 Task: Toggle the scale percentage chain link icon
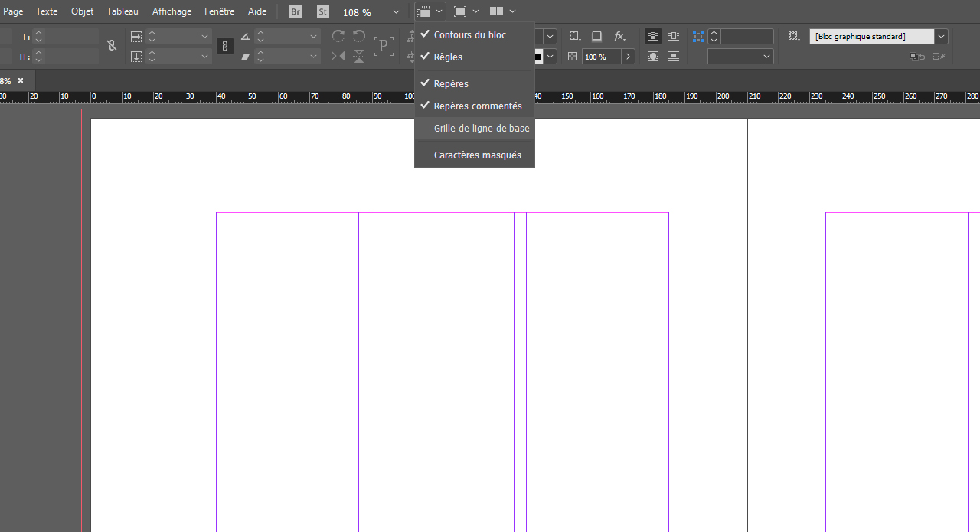coord(224,46)
